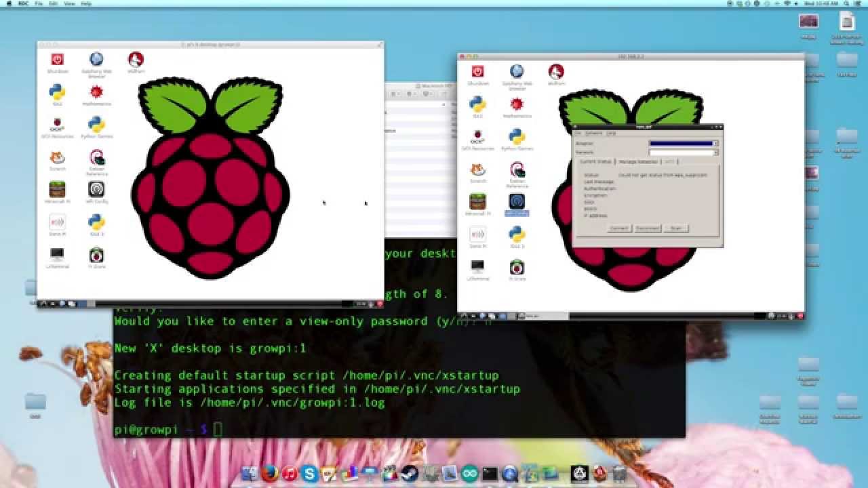Switch to Manage Networks tab in wpa_gui

tap(638, 162)
